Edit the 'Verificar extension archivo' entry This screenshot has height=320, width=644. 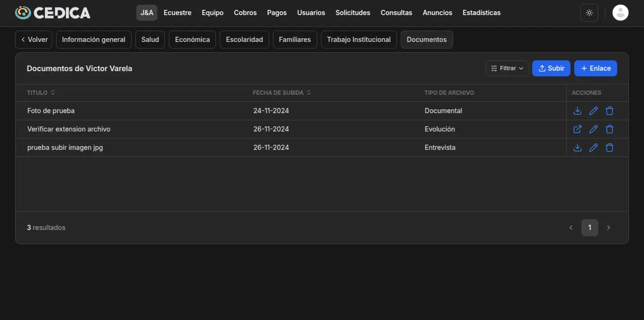pyautogui.click(x=594, y=129)
